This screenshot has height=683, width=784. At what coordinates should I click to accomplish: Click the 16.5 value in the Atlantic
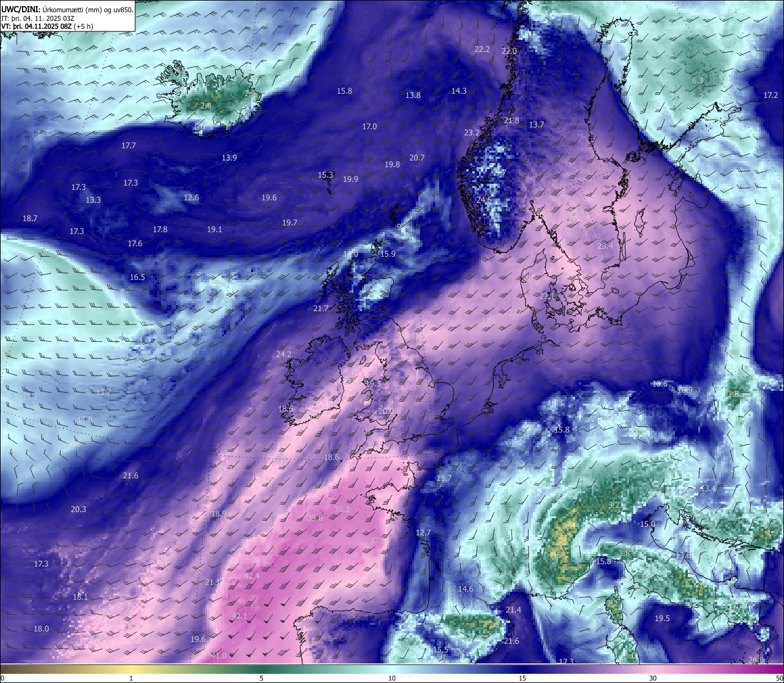click(x=137, y=277)
